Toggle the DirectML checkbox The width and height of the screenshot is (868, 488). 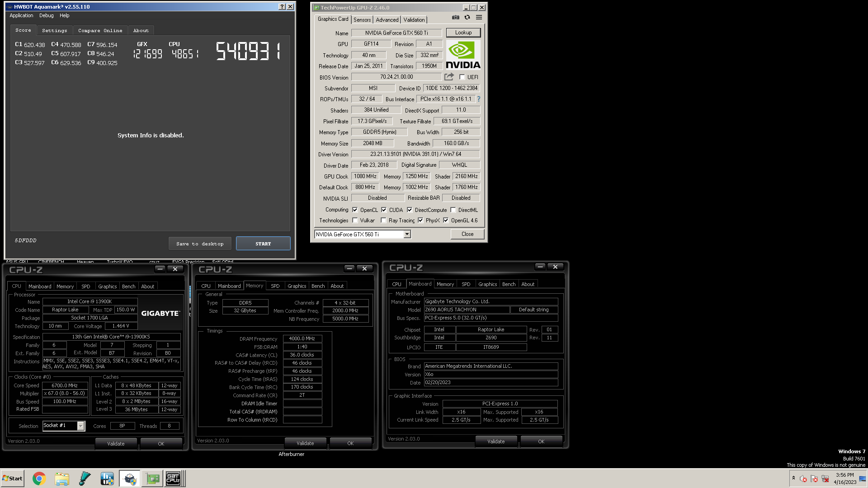click(453, 210)
